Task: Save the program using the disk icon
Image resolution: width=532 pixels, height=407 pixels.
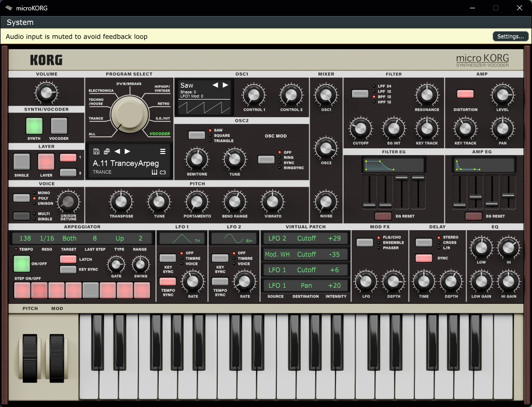Action: point(96,151)
